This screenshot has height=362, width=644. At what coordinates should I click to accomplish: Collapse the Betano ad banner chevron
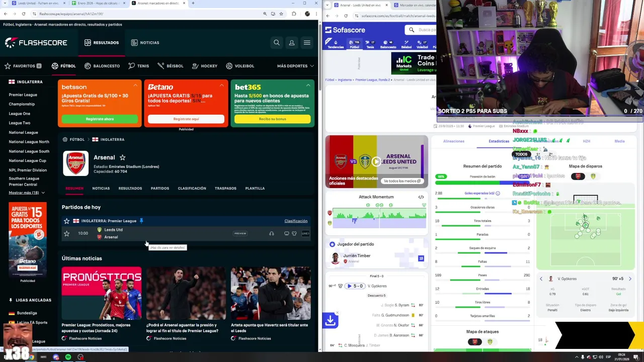click(222, 85)
